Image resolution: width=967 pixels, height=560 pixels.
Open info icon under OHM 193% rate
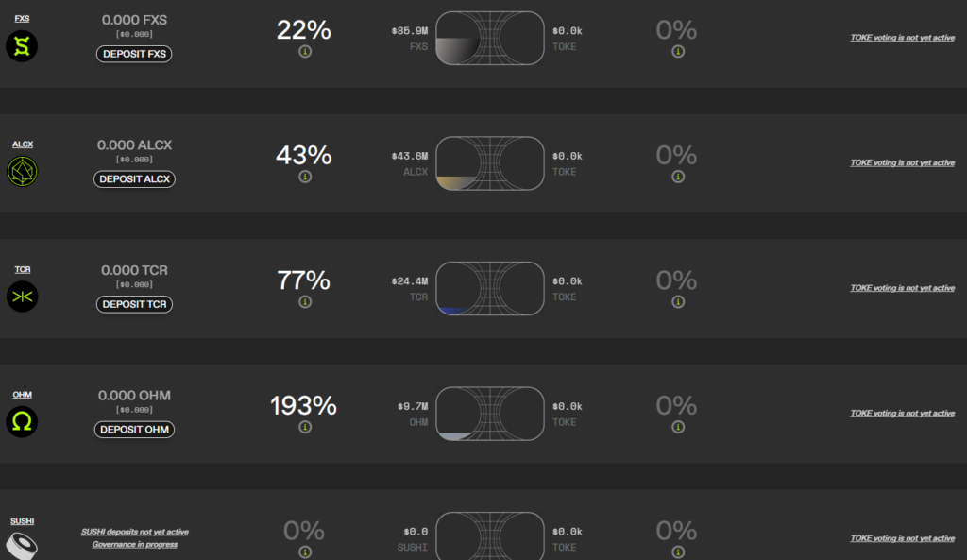click(304, 427)
